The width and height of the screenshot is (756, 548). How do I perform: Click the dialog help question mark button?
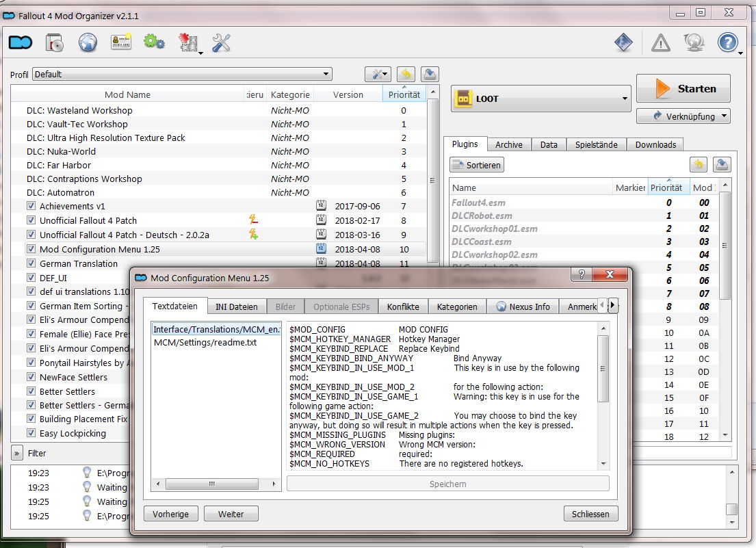582,274
